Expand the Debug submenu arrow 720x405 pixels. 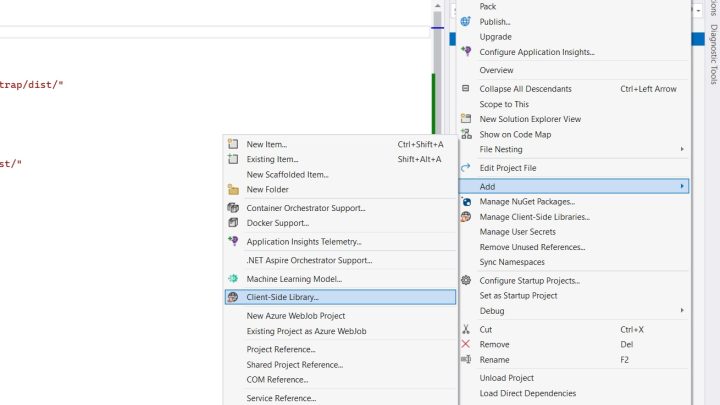point(682,310)
